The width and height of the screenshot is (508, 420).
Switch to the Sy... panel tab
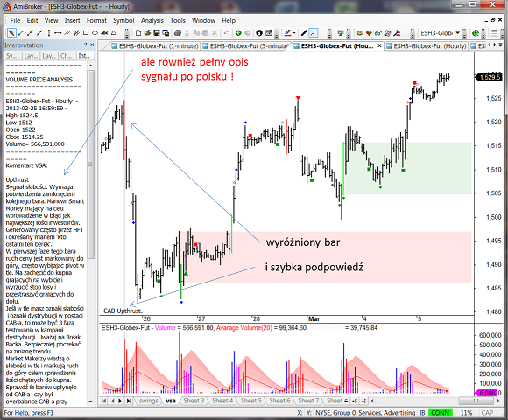(x=12, y=56)
